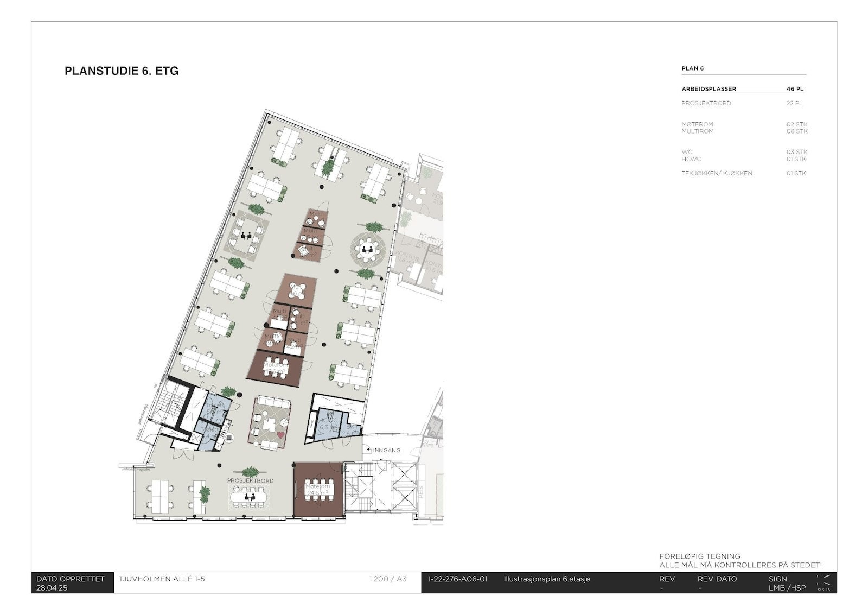Image resolution: width=868 pixels, height=614 pixels.
Task: Click the round meeting table on patterned rug
Action: point(367,250)
